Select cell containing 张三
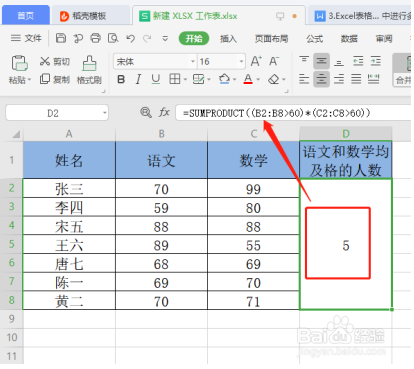Viewport: 414px width, 369px height. coord(69,188)
